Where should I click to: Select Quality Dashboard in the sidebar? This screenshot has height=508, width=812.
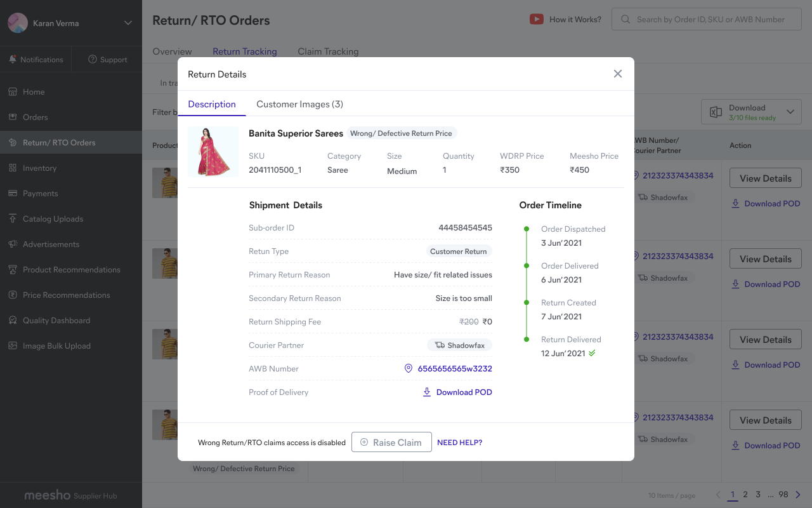(71, 320)
